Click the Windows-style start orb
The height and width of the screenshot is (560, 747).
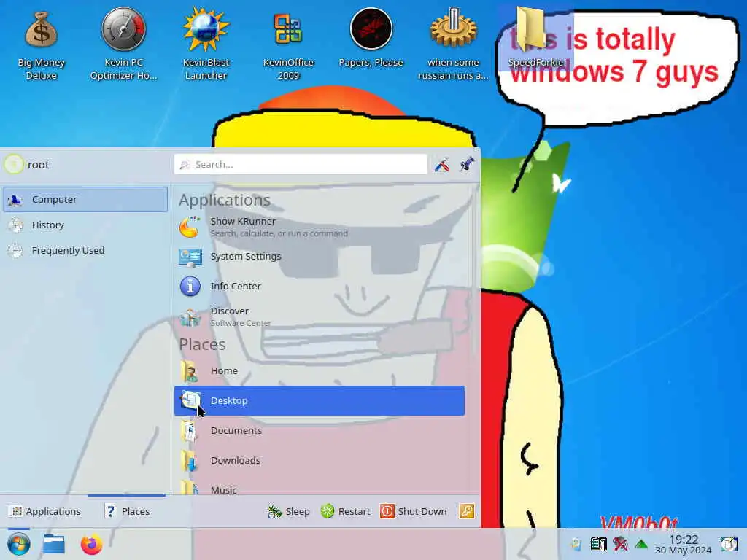click(18, 544)
